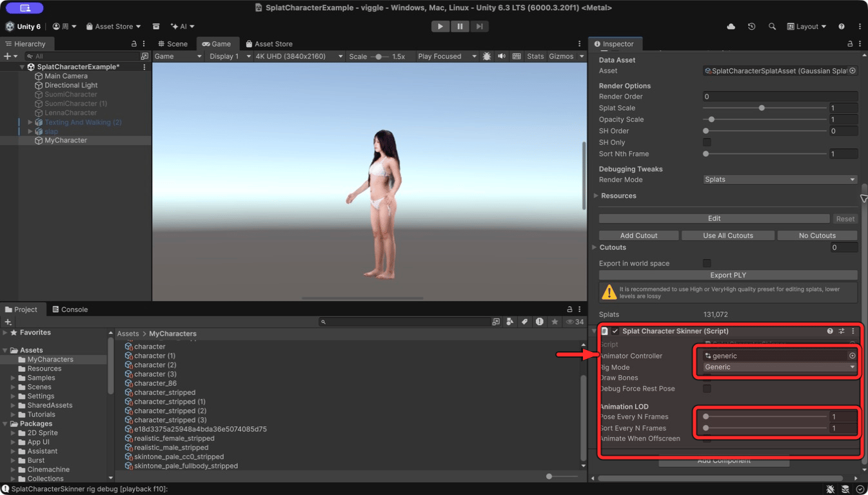Adjust the Splat Scale slider
This screenshot has height=495, width=868.
(765, 108)
